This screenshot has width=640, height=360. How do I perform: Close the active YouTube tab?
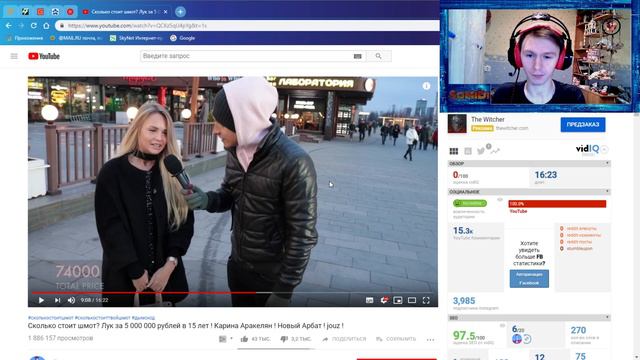pos(165,12)
